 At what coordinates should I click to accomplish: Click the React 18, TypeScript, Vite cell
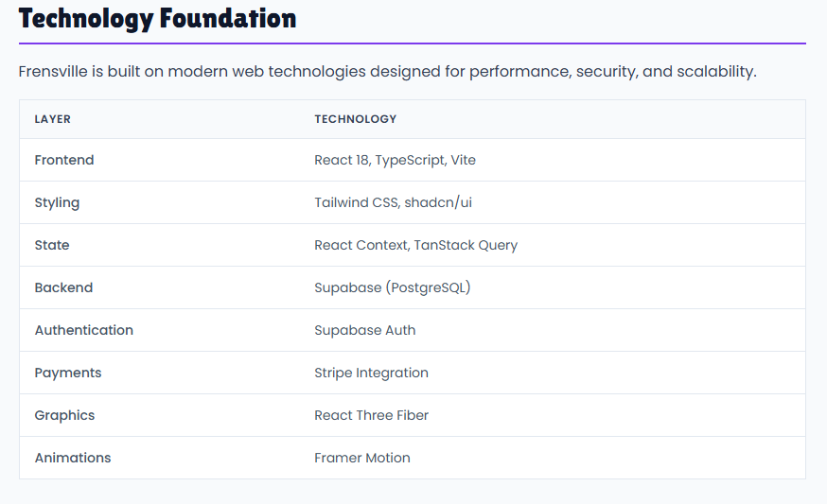[x=395, y=160]
